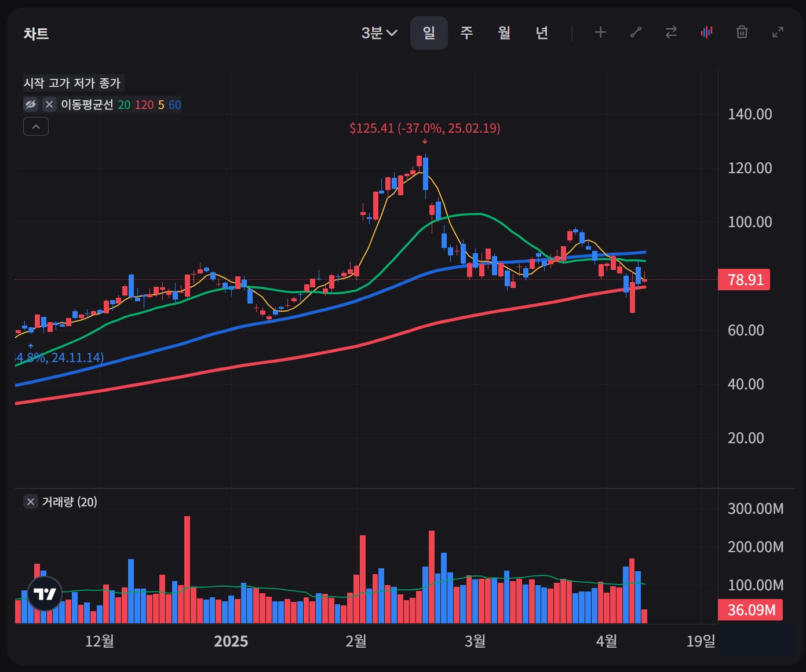The height and width of the screenshot is (672, 806).
Task: Click the current price tag 78.91
Action: 744,280
